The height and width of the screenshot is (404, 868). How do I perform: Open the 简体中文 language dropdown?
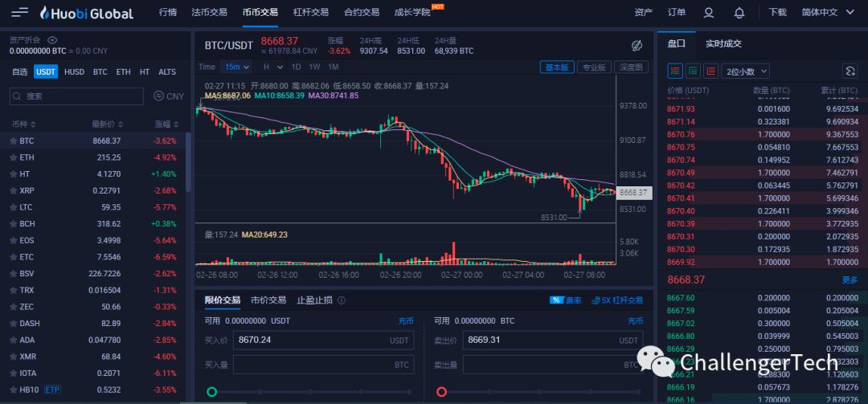pos(828,13)
